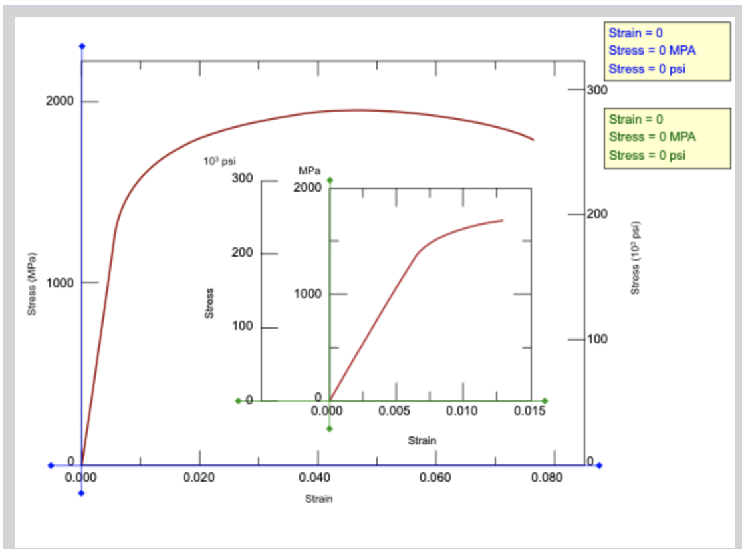The width and height of the screenshot is (742, 560).
Task: Click the '0.015' inset strain label
Action: (529, 410)
